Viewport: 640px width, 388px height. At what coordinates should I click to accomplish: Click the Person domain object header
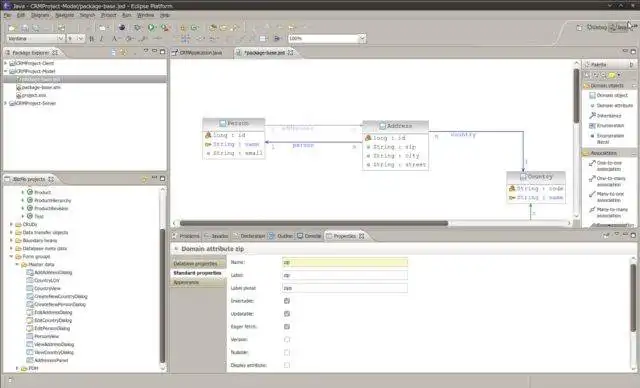tap(234, 123)
